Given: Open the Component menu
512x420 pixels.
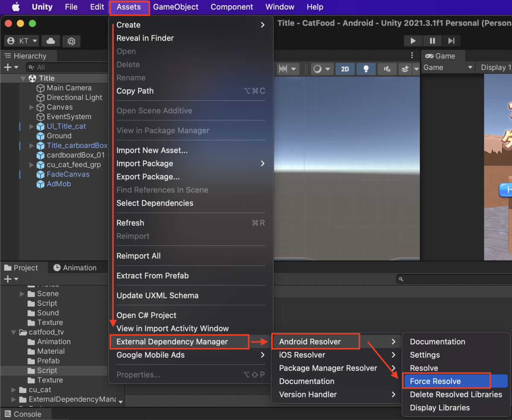Looking at the screenshot, I should 232,7.
